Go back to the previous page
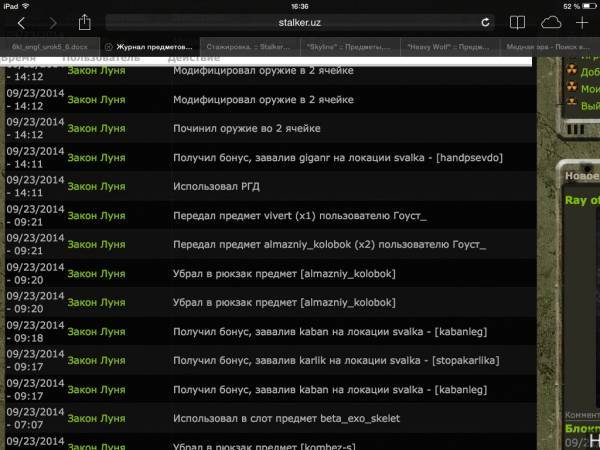This screenshot has width=600, height=450. coord(21,22)
